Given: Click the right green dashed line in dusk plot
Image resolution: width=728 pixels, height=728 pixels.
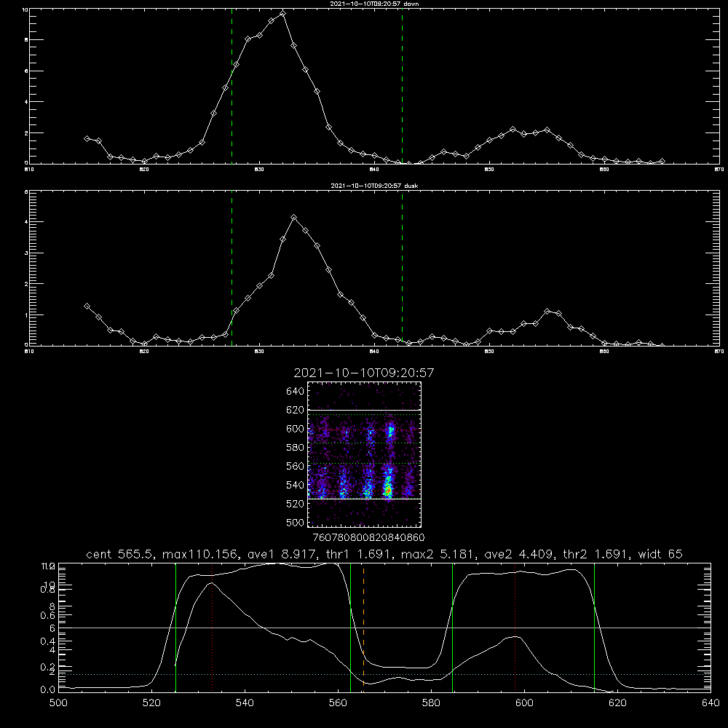Looking at the screenshot, I should [402, 268].
